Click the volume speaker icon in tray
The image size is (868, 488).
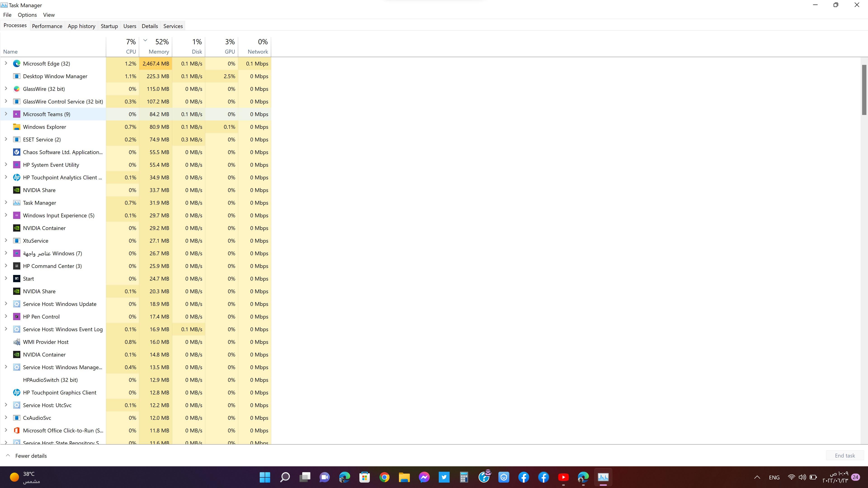coord(802,477)
